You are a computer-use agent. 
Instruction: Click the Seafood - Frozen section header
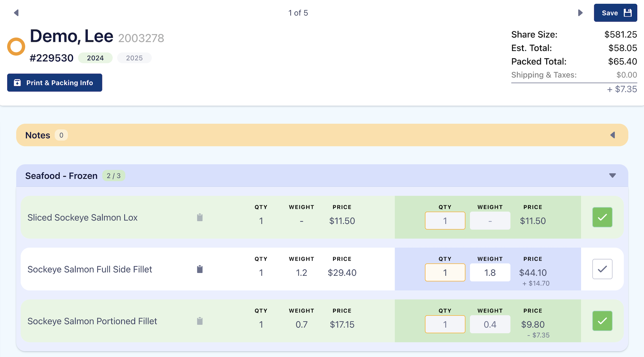coord(61,176)
